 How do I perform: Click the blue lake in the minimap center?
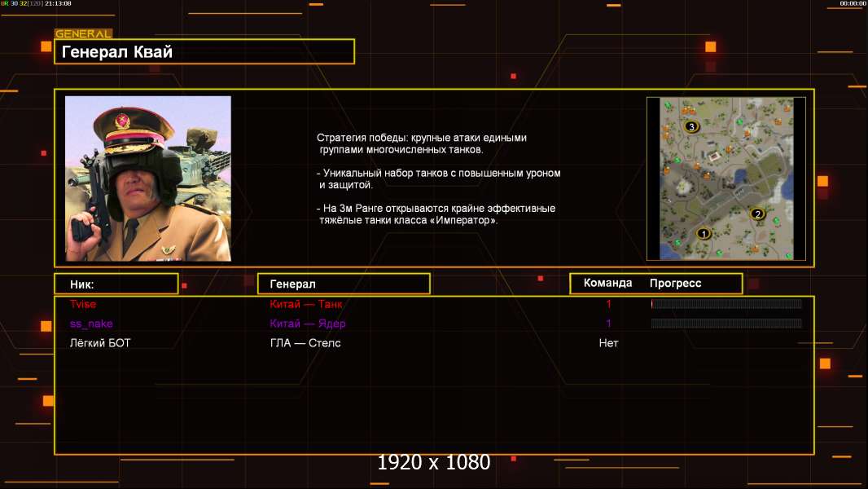point(740,177)
